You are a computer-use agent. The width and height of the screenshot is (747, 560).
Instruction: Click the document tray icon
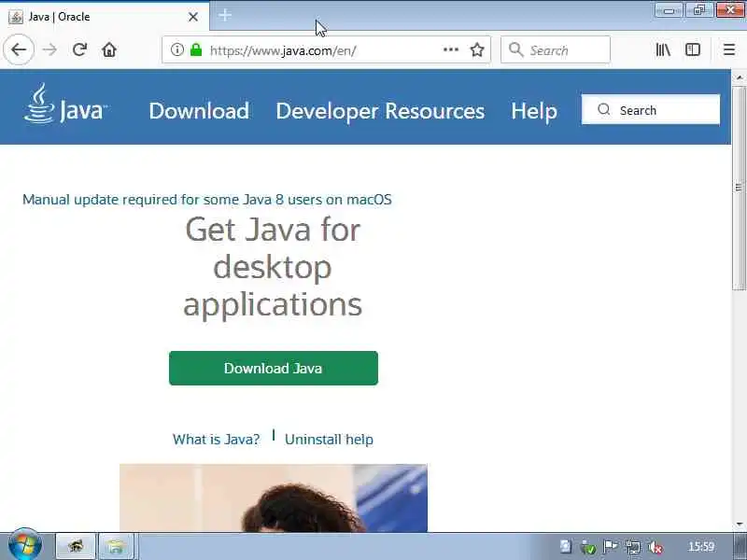click(566, 546)
